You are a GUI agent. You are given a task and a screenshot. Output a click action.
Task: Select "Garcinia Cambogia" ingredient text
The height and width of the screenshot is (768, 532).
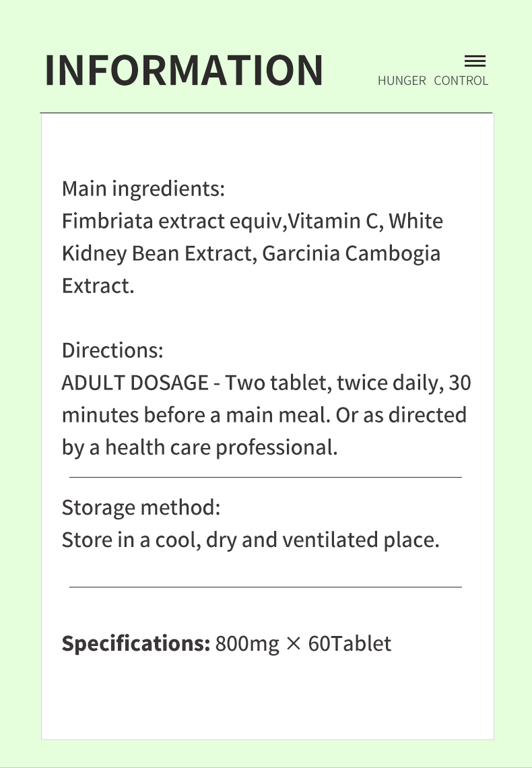(x=351, y=253)
